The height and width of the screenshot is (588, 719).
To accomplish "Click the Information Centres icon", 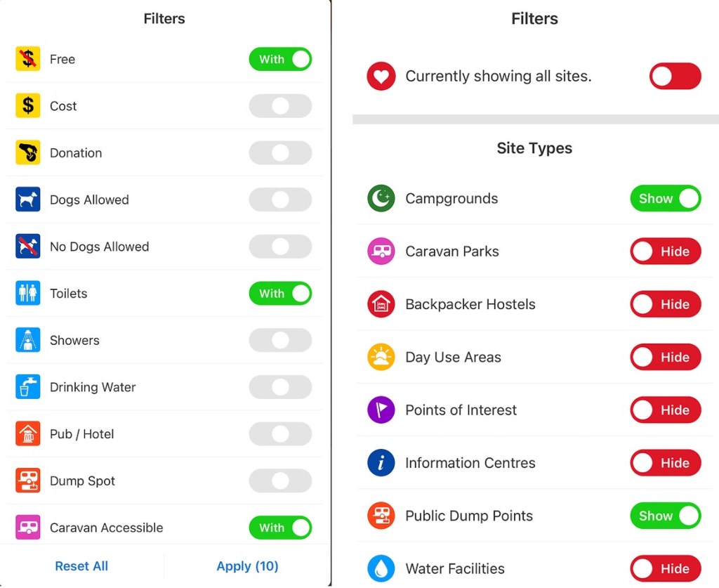I will coord(381,463).
